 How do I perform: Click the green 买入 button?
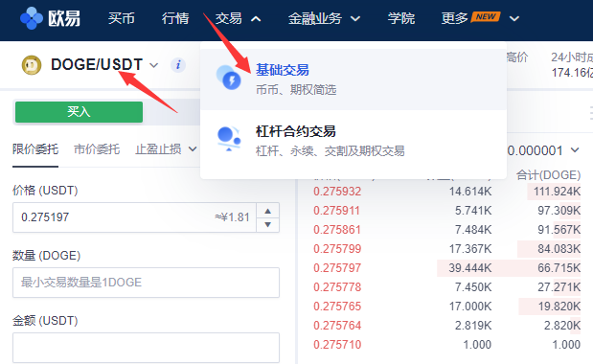coord(80,112)
